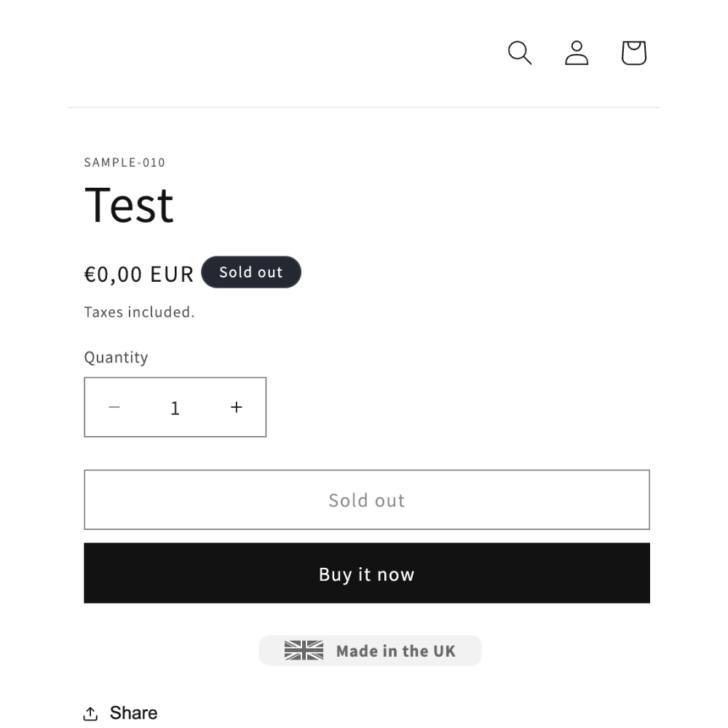Open the account person icon
Viewport: 728px width, 728px height.
click(x=577, y=52)
